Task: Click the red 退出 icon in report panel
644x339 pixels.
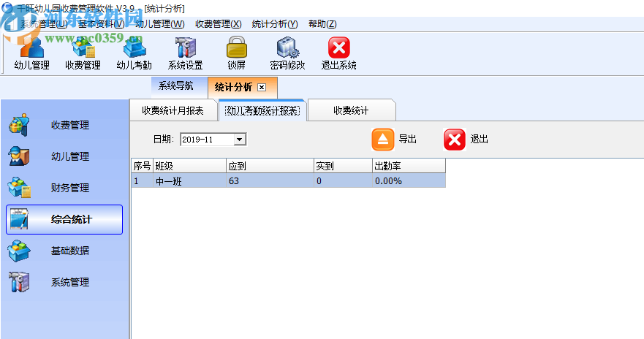Action: pos(454,140)
